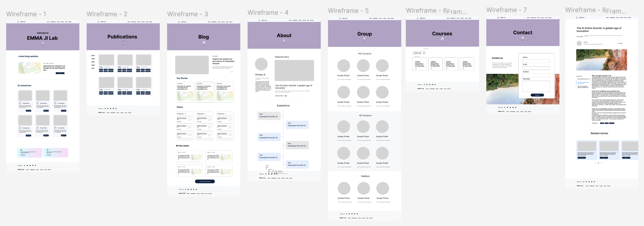Click the arrow icon beside the Colombia's Amazon story
The height and width of the screenshot is (226, 644).
(x=232, y=72)
